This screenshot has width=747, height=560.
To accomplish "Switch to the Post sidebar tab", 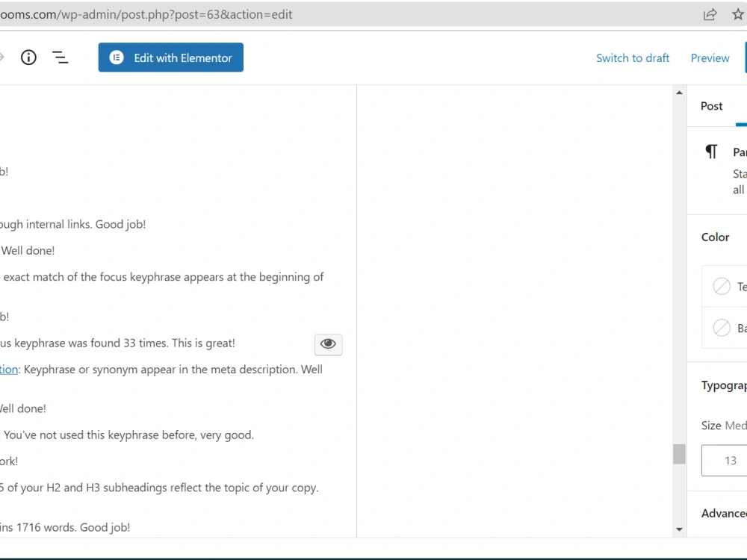I will point(711,106).
